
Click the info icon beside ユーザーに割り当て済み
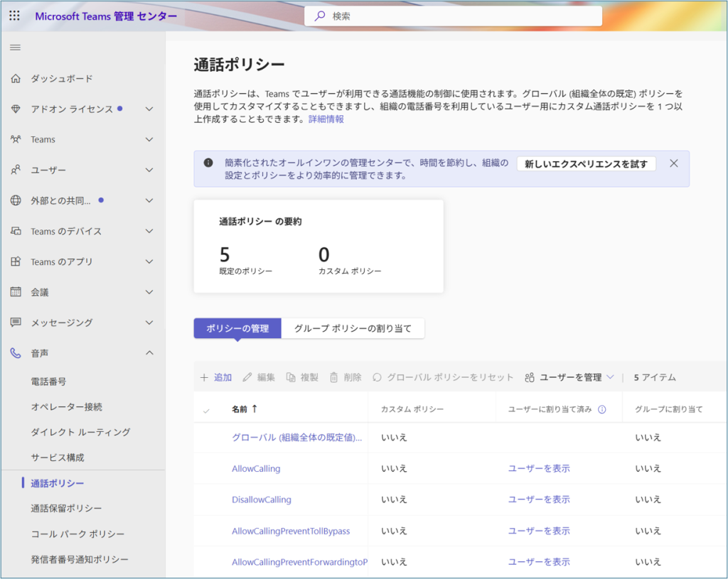[x=602, y=410]
